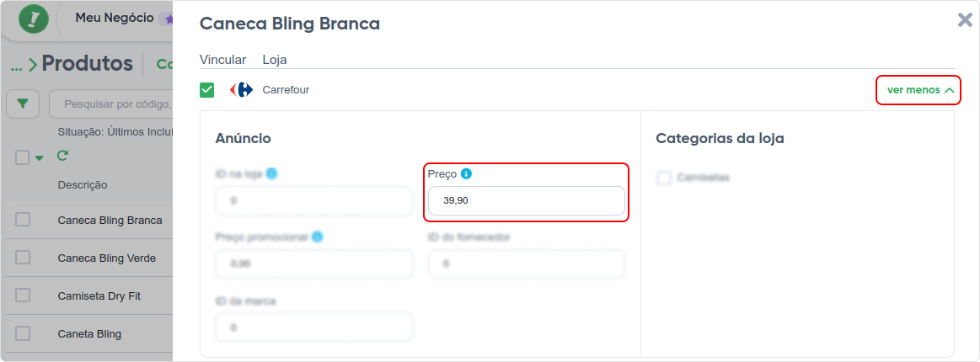The height and width of the screenshot is (362, 980).
Task: Switch to the Vincular tab
Action: (x=223, y=60)
